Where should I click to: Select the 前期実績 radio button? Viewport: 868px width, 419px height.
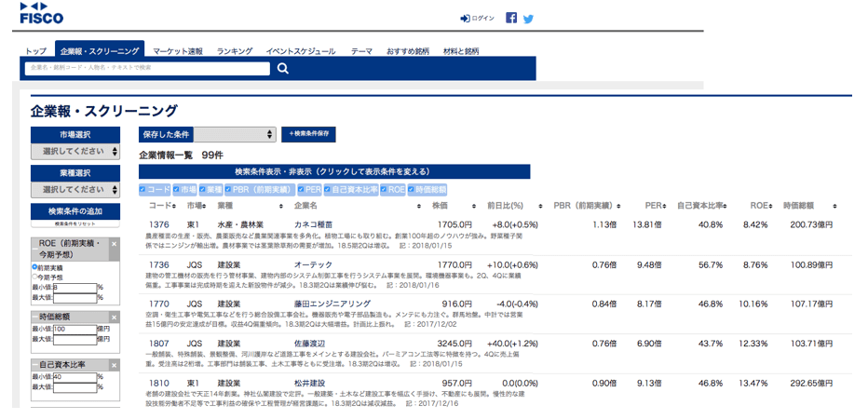click(x=34, y=266)
